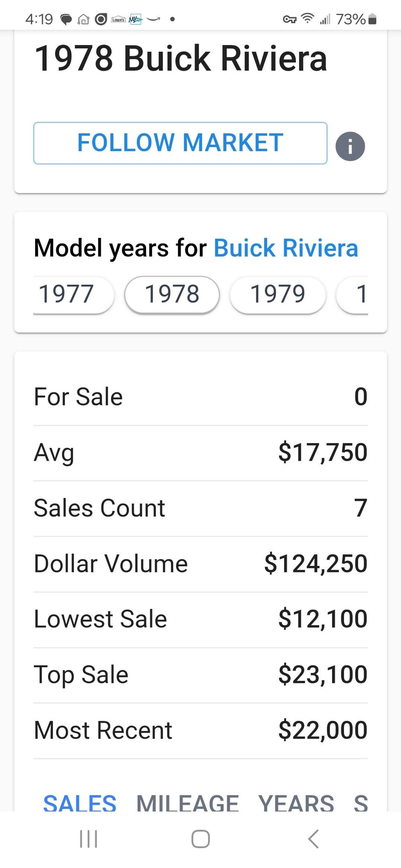Image resolution: width=401 pixels, height=868 pixels.
Task: Tap the Amazon smile notification icon
Action: 154,19
